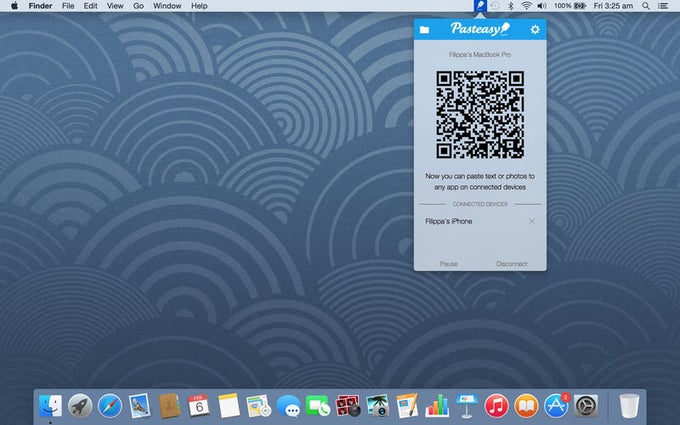Open FaceTime in the Dock
This screenshot has height=425, width=680.
pyautogui.click(x=318, y=406)
